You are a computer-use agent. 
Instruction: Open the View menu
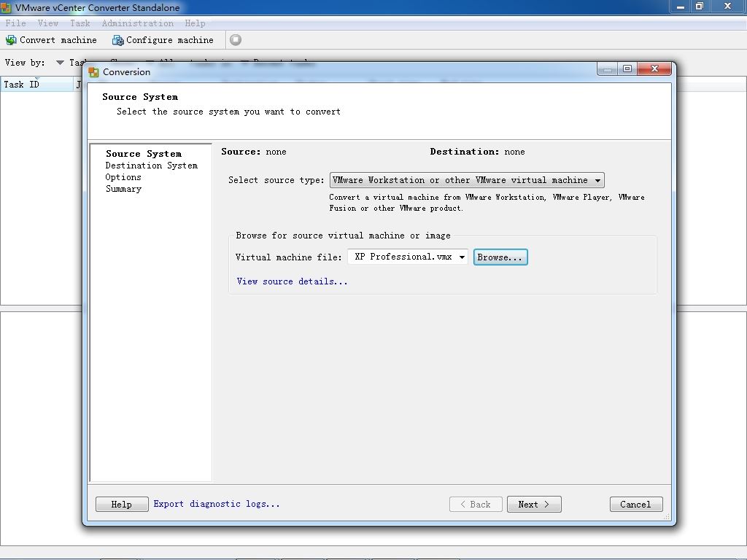47,23
